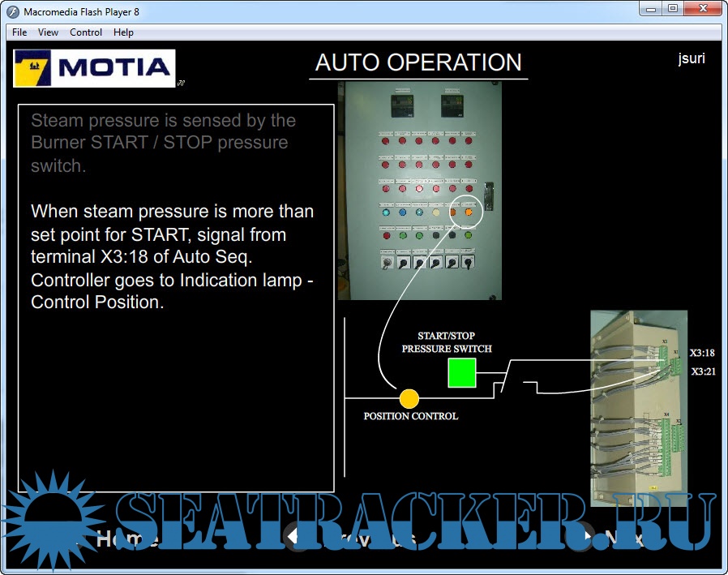This screenshot has height=575, width=728.
Task: Go to the Home screen
Action: [x=123, y=539]
